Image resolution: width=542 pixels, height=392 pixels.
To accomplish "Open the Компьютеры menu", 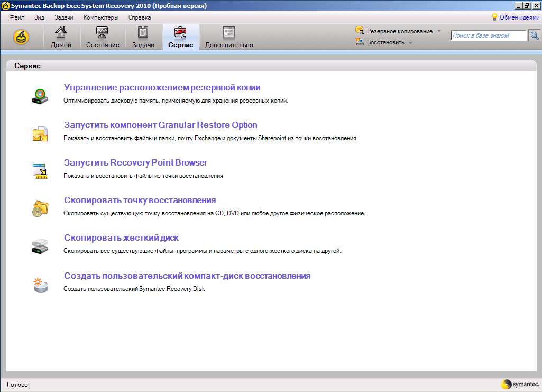I will 100,17.
